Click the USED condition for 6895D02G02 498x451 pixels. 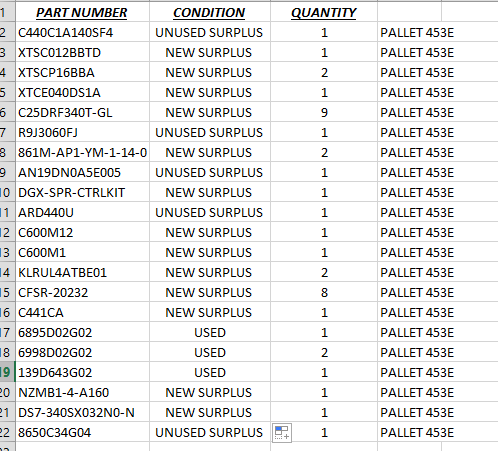point(210,332)
